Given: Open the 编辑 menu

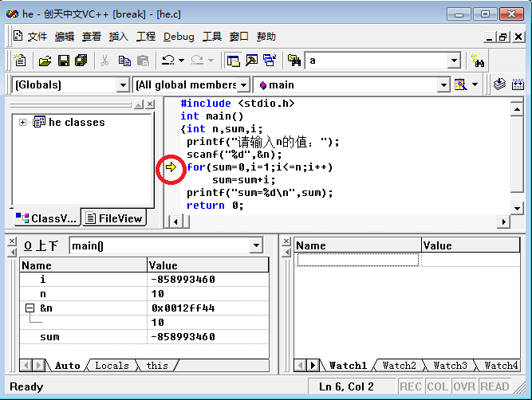Looking at the screenshot, I should point(65,37).
